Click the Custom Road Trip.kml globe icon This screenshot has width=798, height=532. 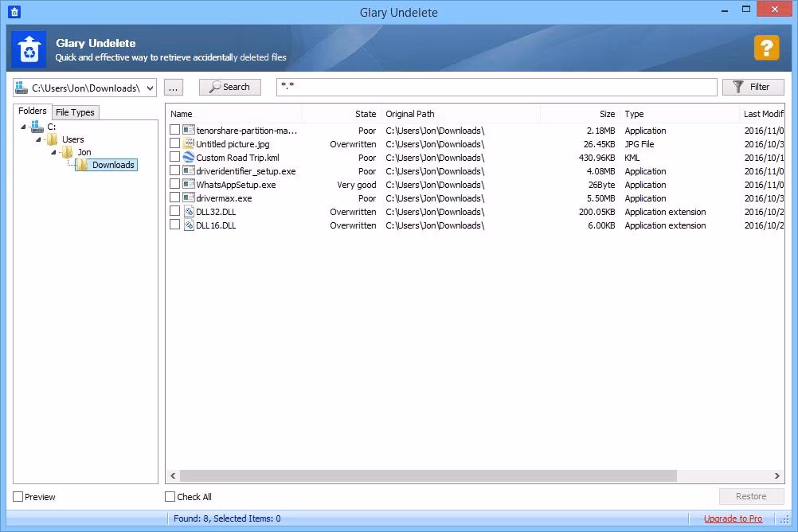pyautogui.click(x=189, y=158)
